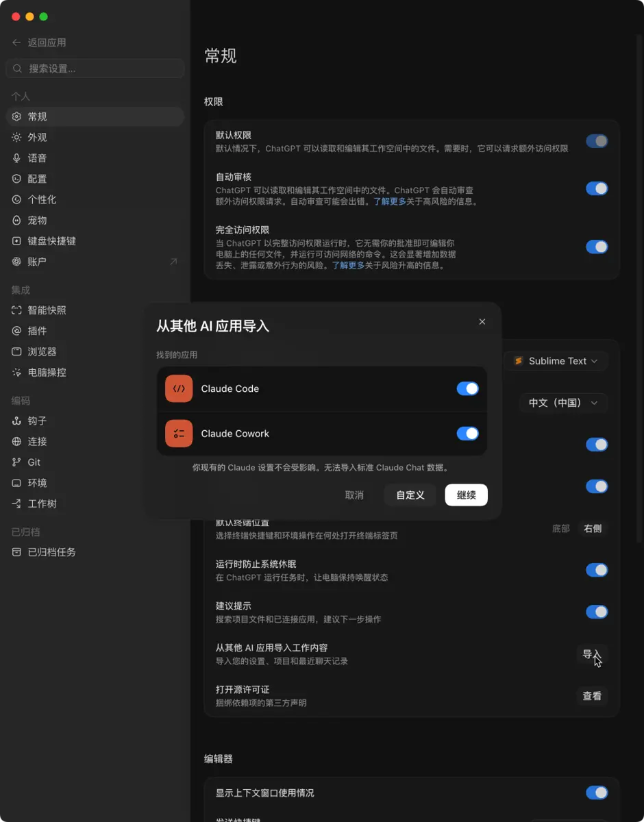This screenshot has width=644, height=822.
Task: Open the 键盘快捷键 settings page
Action: (x=95, y=241)
